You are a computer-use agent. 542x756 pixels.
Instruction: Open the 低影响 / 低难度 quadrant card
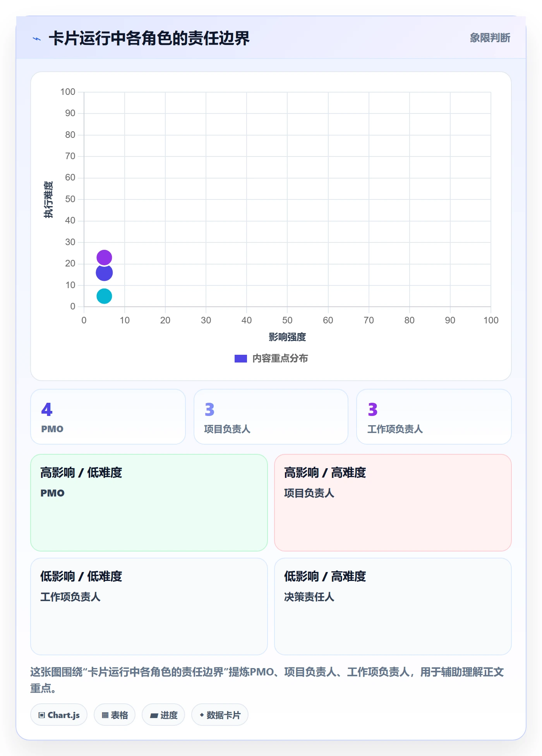(x=149, y=607)
